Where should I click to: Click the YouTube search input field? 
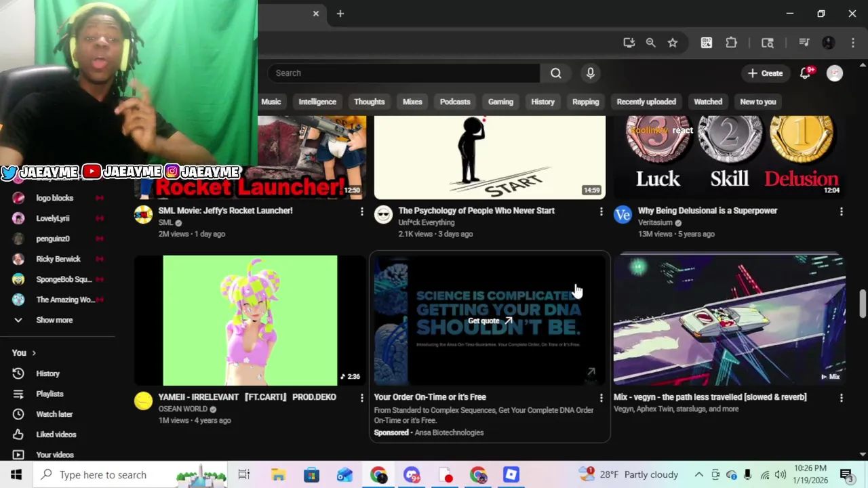coord(403,73)
